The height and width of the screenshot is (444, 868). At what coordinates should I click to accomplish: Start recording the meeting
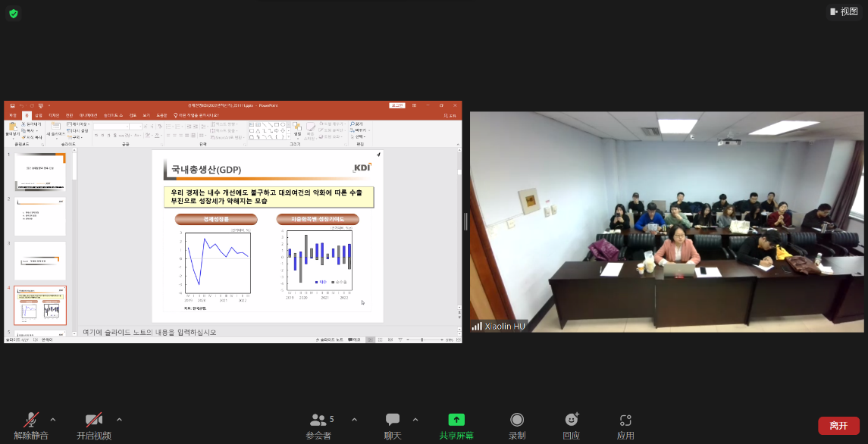[517, 421]
